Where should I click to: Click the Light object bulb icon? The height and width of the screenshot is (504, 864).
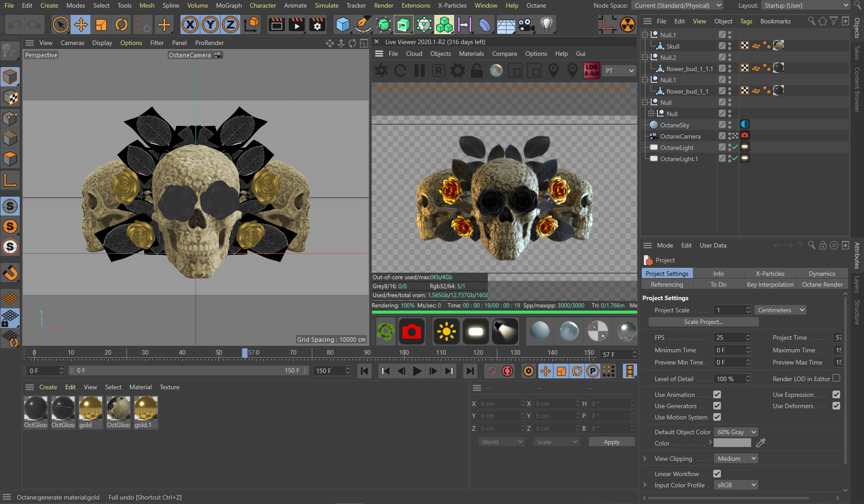(546, 25)
